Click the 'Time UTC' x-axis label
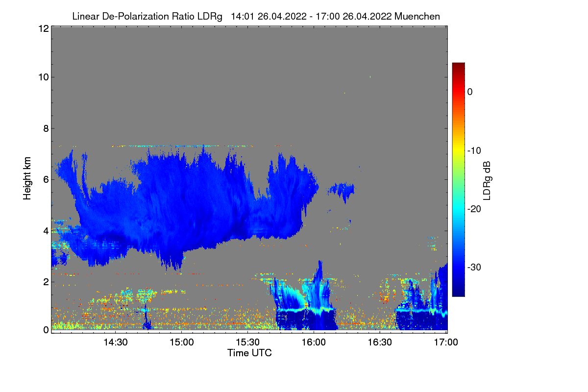 249,353
